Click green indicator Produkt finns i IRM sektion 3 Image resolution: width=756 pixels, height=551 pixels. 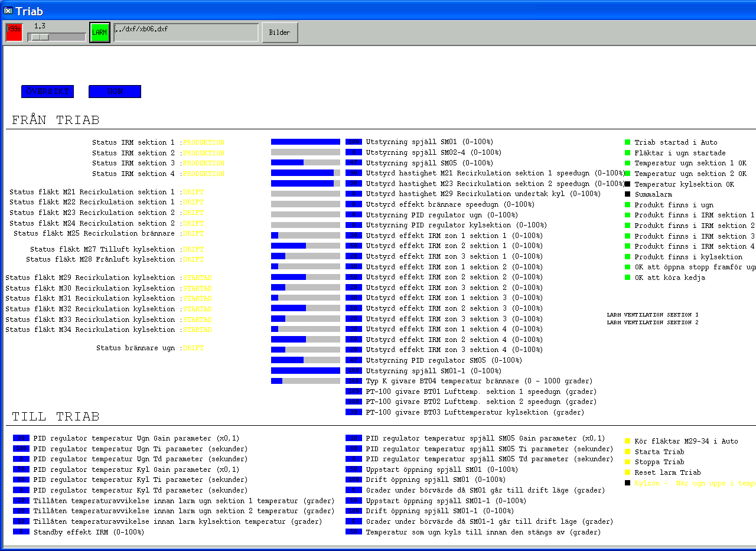[x=628, y=236]
